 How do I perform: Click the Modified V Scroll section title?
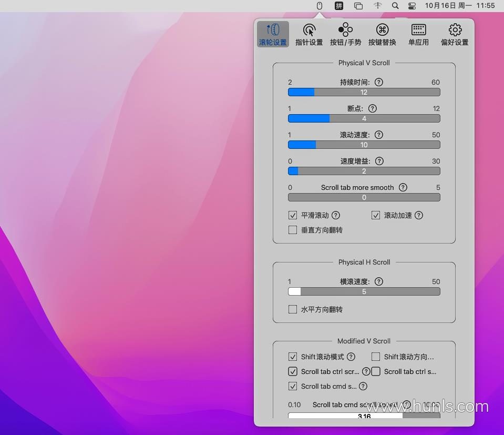364,341
